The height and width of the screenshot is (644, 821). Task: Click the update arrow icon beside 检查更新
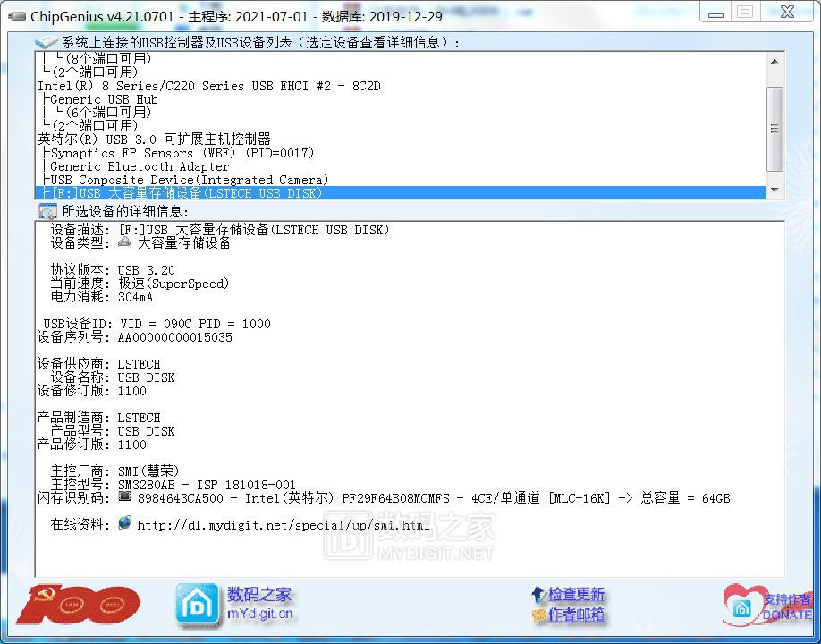tap(538, 594)
